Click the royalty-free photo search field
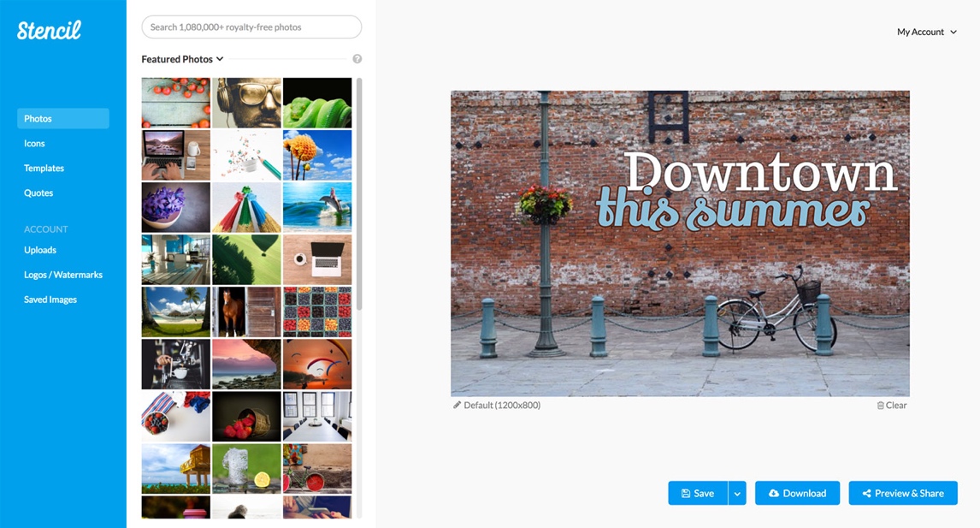 coord(251,27)
